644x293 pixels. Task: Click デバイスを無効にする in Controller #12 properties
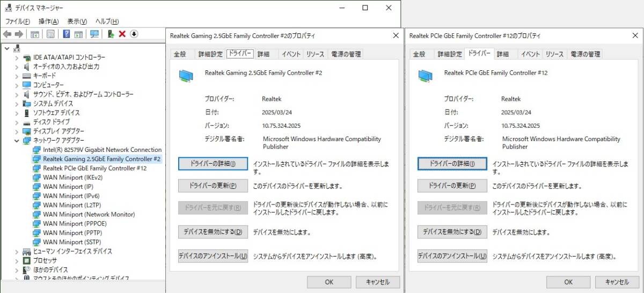pyautogui.click(x=452, y=232)
